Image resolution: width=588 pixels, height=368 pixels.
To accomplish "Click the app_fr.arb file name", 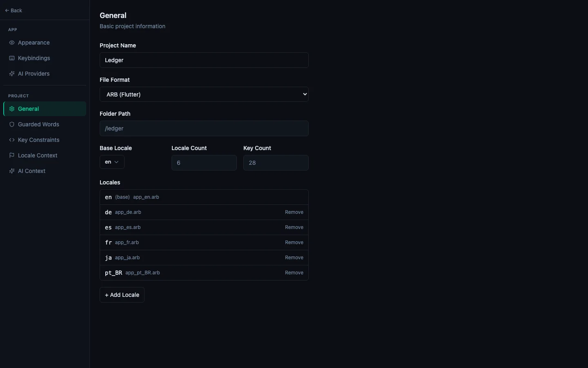I will point(127,242).
